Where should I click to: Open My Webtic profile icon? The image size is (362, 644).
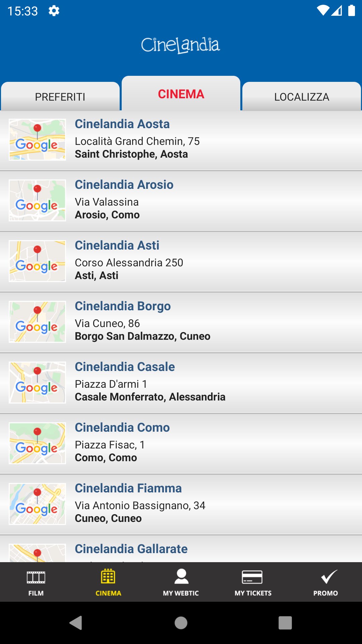[x=181, y=577]
